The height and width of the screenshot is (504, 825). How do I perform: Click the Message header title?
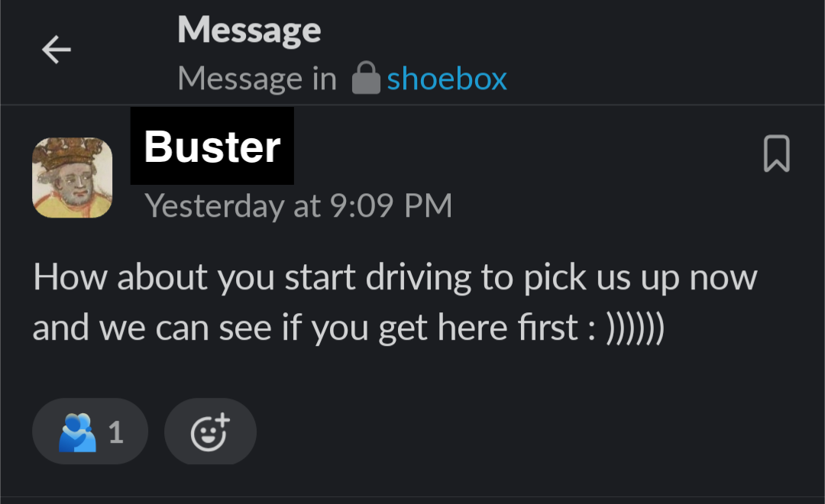[249, 31]
